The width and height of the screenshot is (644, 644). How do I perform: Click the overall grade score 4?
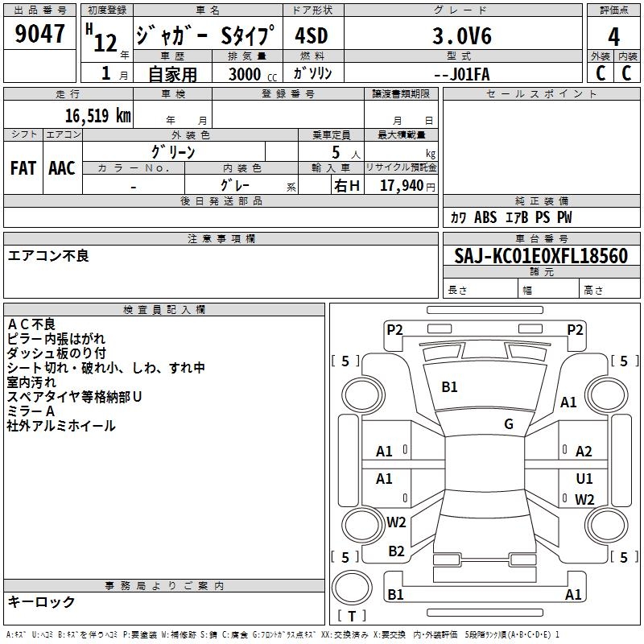click(613, 36)
